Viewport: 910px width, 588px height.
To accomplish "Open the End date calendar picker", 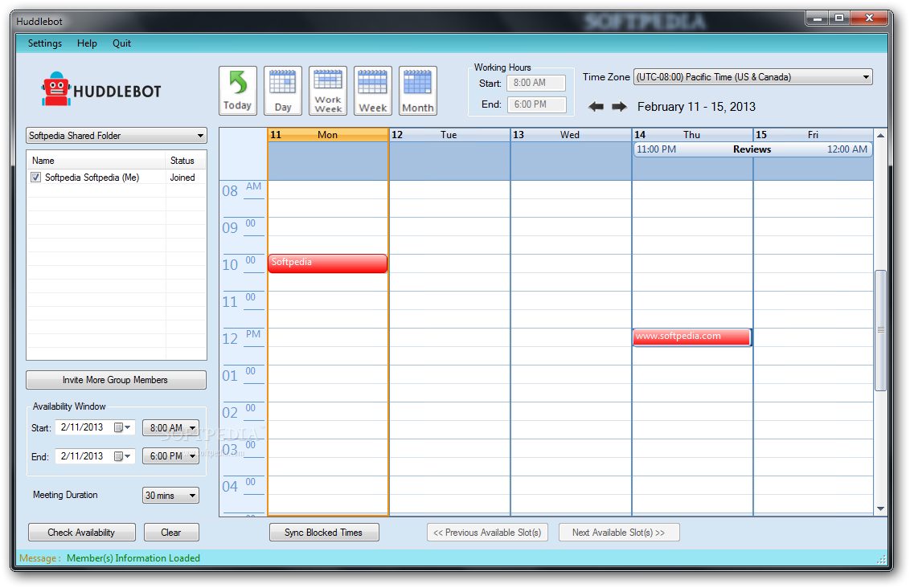I will pyautogui.click(x=122, y=456).
